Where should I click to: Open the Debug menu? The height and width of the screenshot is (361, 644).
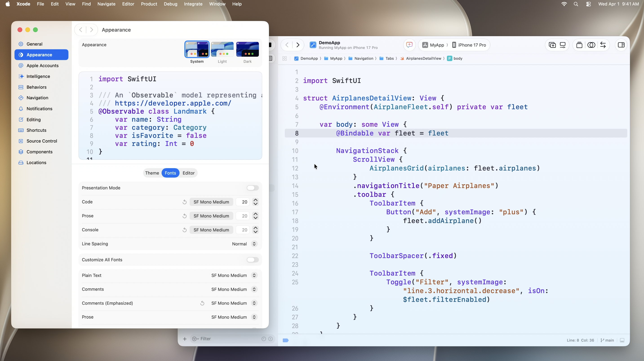(x=171, y=4)
